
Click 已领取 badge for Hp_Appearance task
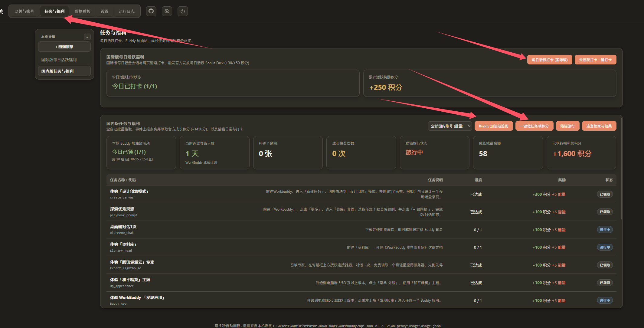coord(605,283)
